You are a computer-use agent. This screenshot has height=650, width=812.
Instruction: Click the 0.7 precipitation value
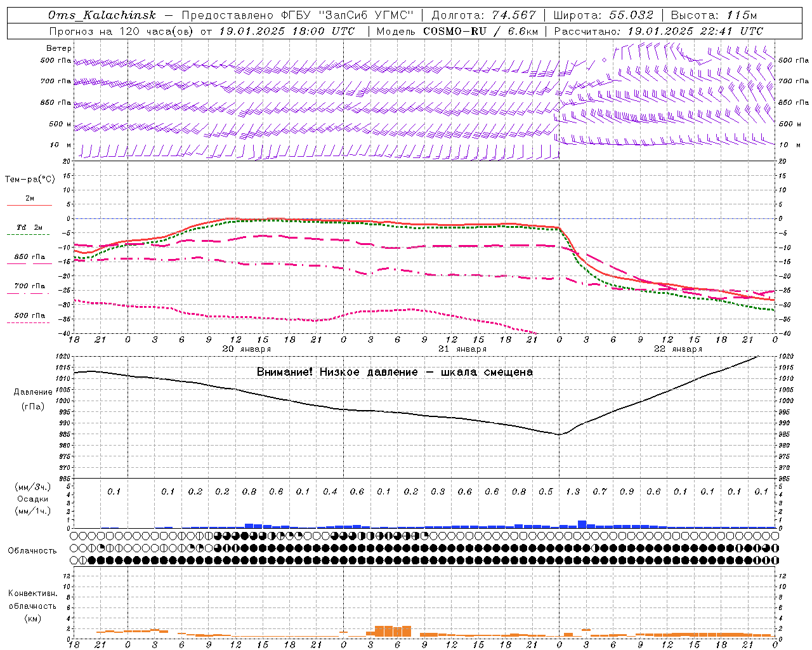(x=599, y=491)
